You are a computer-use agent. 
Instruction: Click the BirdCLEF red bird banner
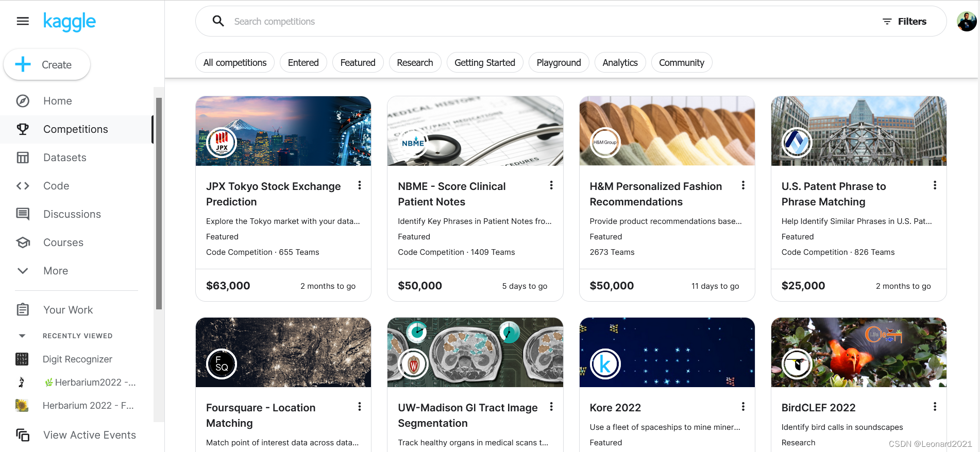coord(859,352)
